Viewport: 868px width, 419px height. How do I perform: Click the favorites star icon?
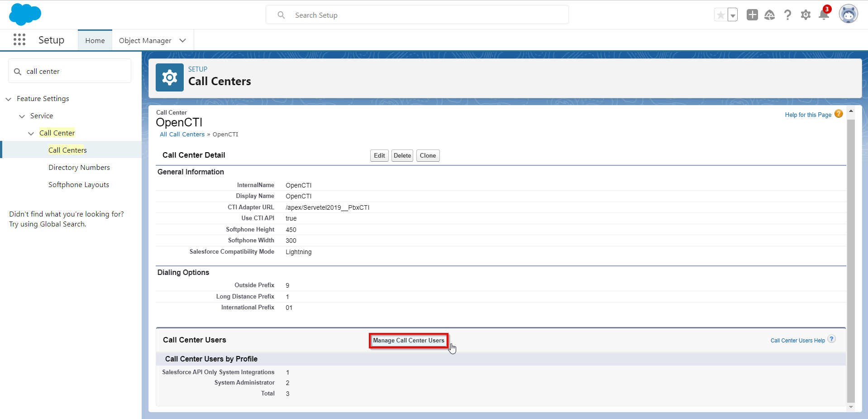(x=720, y=15)
